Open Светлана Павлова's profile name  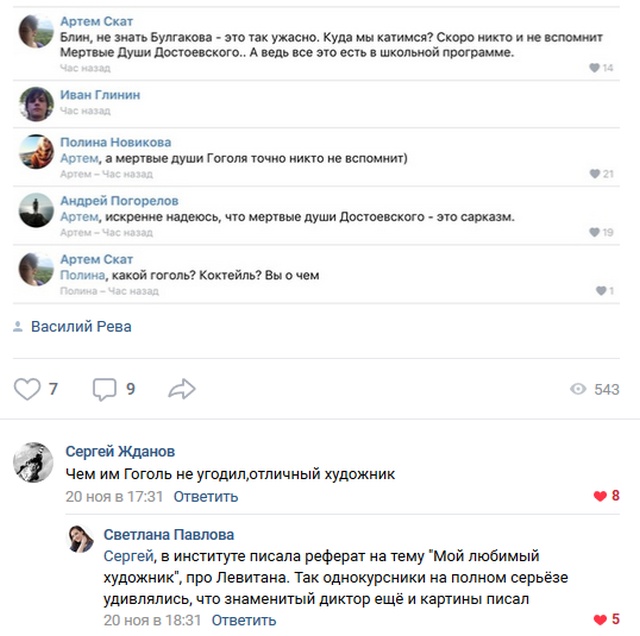[169, 534]
